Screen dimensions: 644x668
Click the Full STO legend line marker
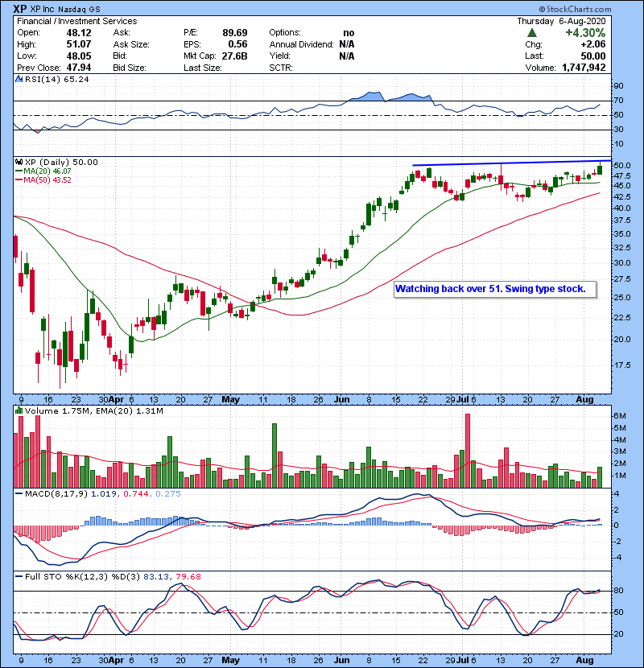(x=19, y=577)
